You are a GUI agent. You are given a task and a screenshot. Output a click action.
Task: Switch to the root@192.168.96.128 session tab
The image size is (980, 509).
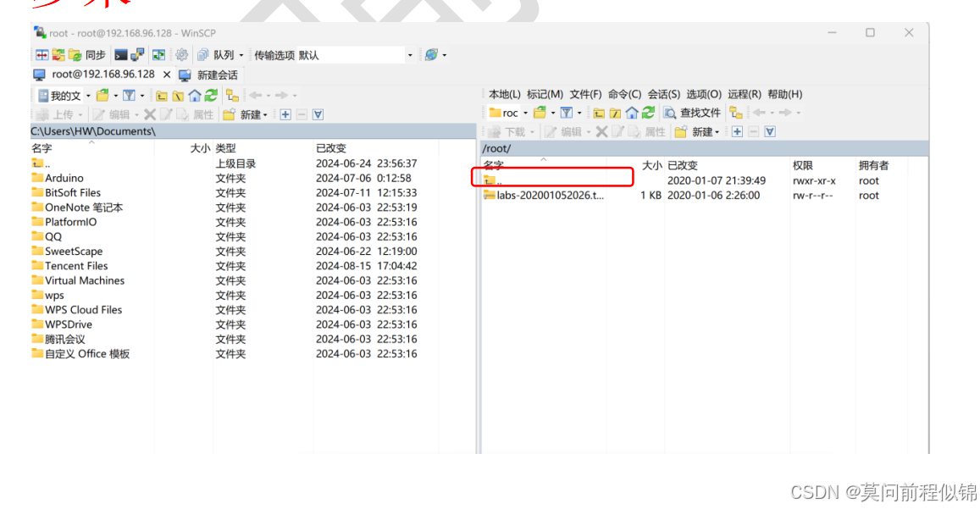(102, 74)
